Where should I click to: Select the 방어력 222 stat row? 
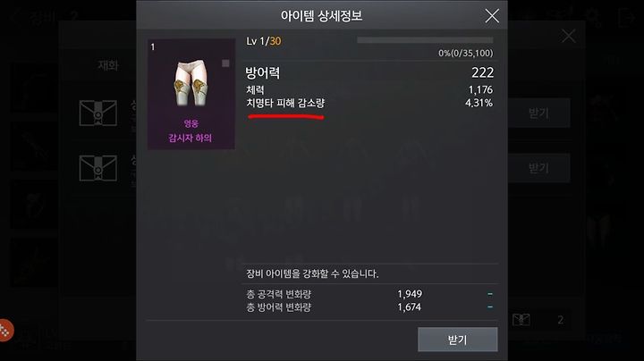pos(369,73)
